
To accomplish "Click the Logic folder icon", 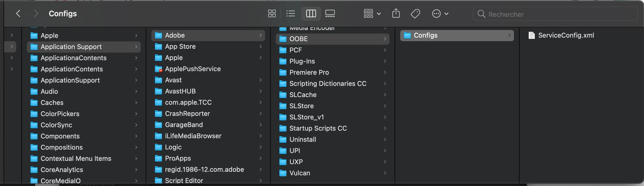I will click(x=158, y=147).
